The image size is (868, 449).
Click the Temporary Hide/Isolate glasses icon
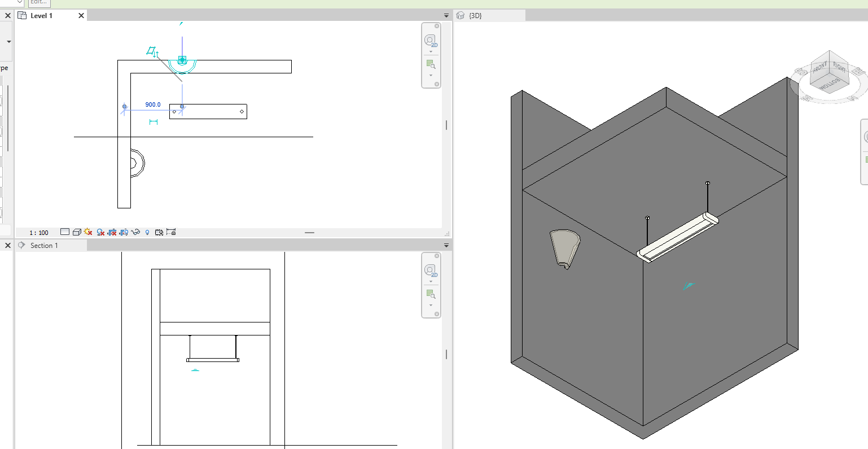click(x=135, y=232)
